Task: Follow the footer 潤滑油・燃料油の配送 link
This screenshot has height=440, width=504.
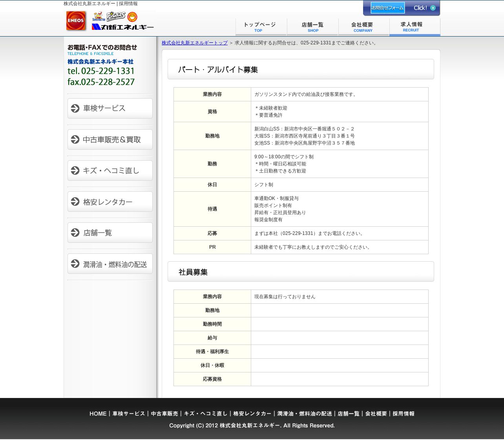Action: click(x=305, y=414)
